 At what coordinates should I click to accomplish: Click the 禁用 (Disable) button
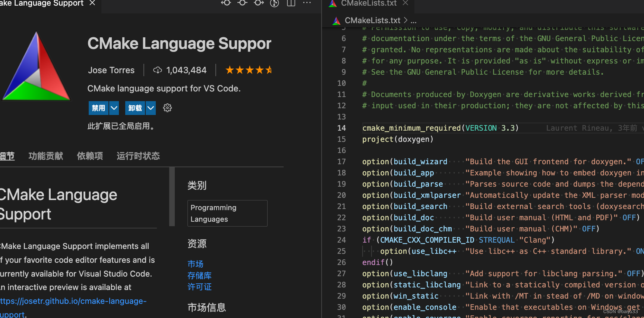pos(98,108)
